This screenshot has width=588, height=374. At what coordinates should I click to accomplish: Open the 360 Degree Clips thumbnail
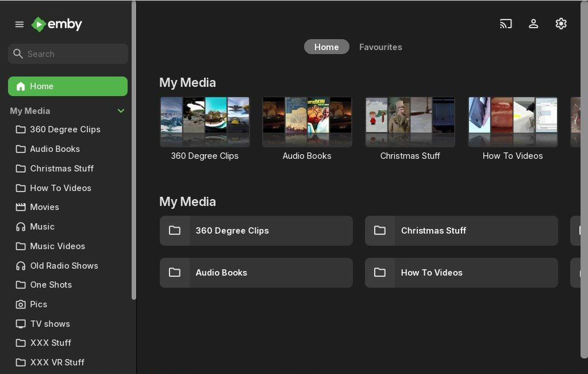[205, 122]
